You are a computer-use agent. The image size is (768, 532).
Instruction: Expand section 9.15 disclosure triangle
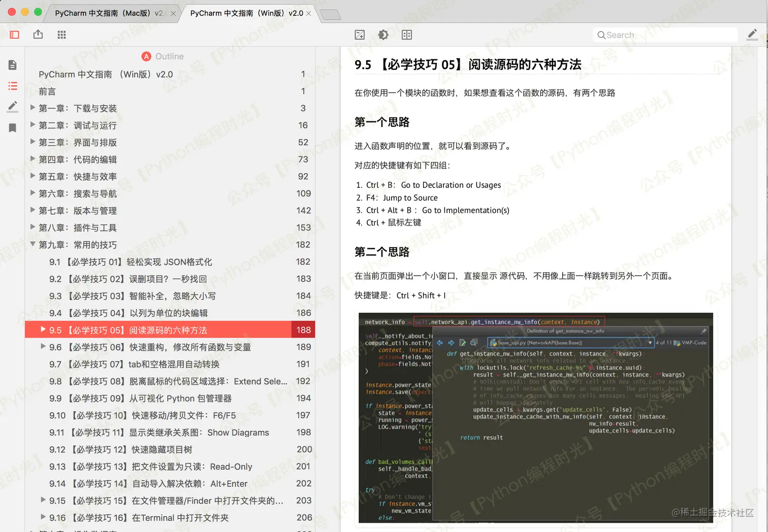(43, 500)
